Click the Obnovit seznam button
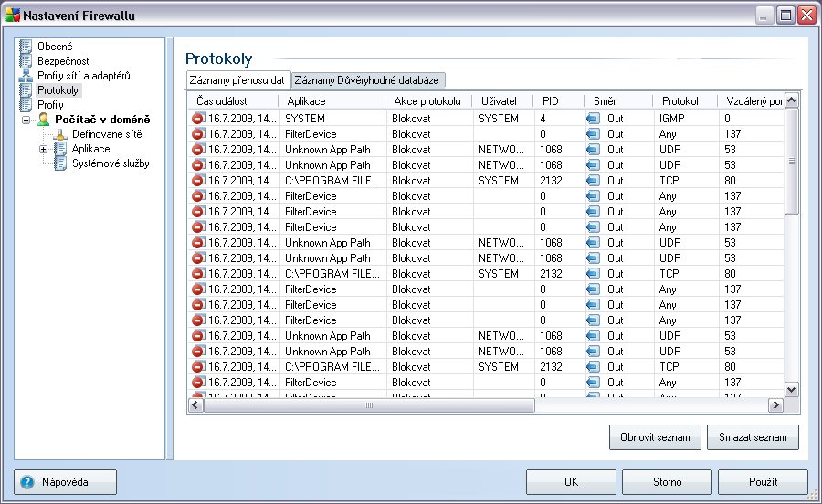 coord(655,437)
